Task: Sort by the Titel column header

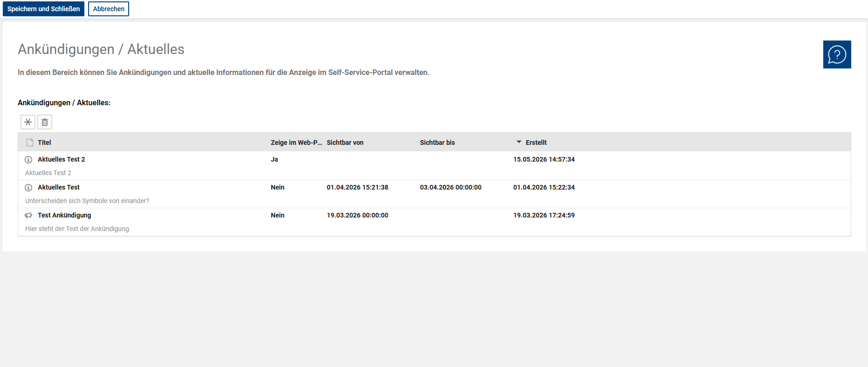Action: tap(44, 143)
